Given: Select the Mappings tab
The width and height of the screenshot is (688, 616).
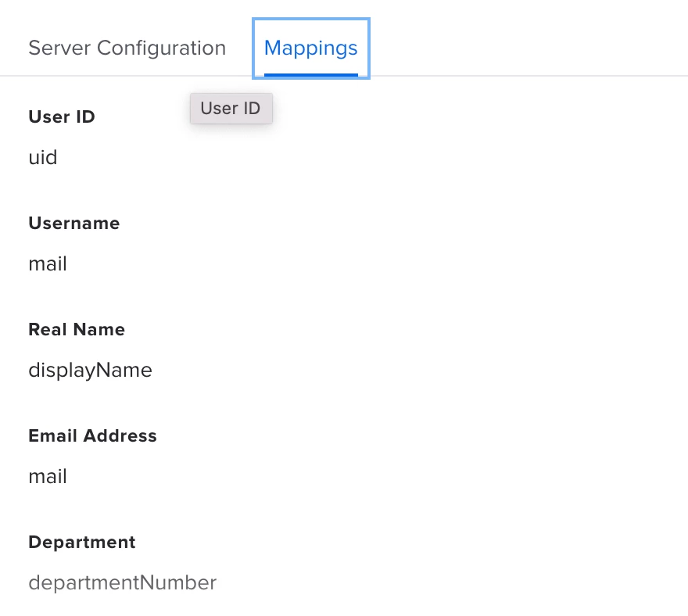Looking at the screenshot, I should 311,48.
